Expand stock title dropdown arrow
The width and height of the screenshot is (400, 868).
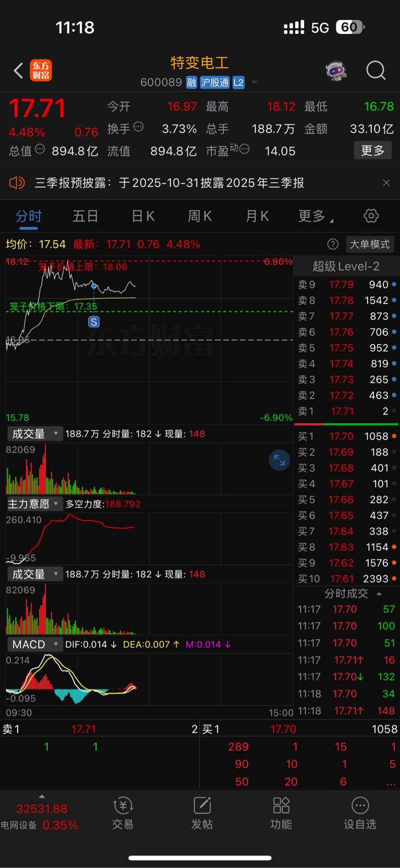pyautogui.click(x=254, y=82)
